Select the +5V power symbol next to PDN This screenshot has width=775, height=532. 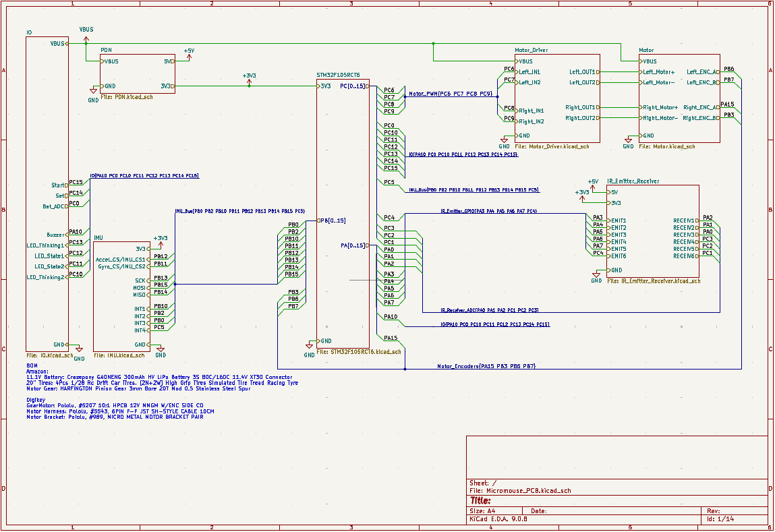pos(189,54)
